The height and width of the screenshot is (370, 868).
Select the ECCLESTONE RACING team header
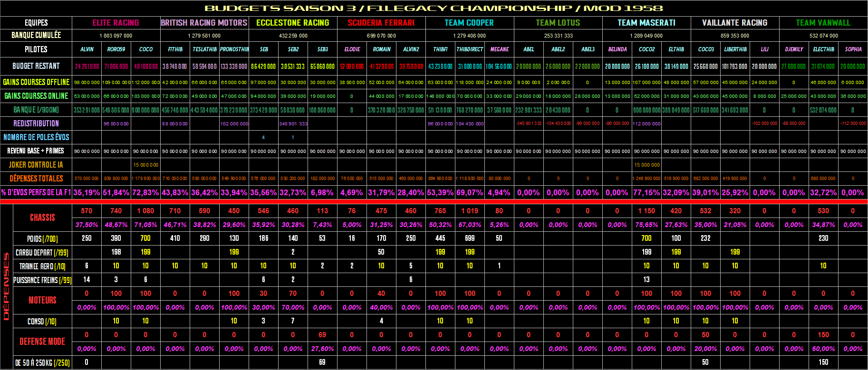click(x=293, y=22)
